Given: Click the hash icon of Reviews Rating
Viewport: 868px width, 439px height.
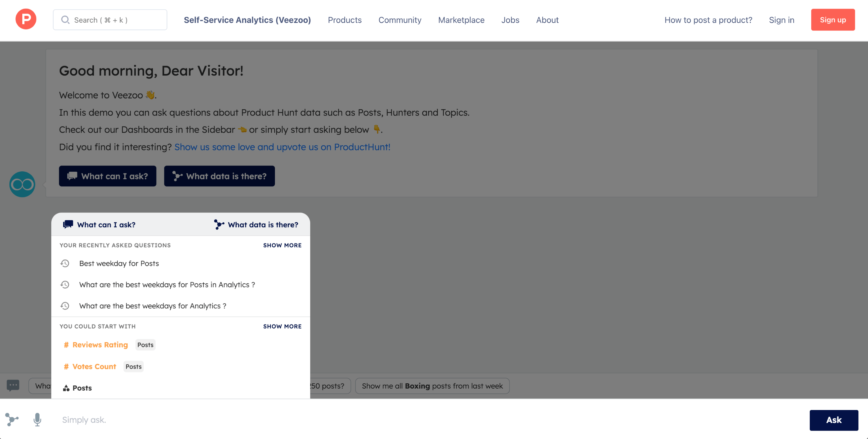Looking at the screenshot, I should pos(66,344).
